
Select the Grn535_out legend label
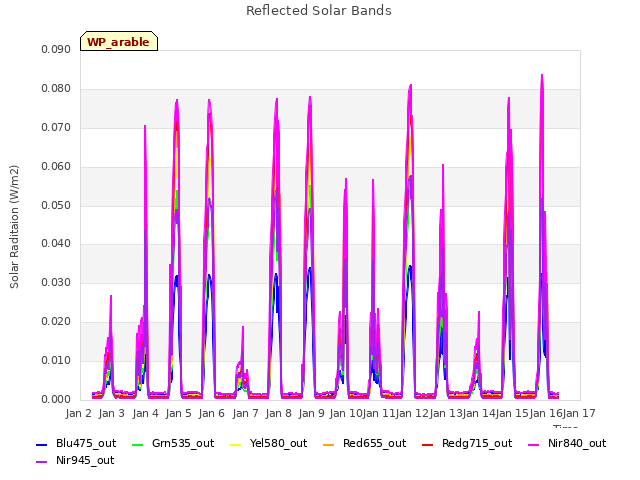pos(183,444)
